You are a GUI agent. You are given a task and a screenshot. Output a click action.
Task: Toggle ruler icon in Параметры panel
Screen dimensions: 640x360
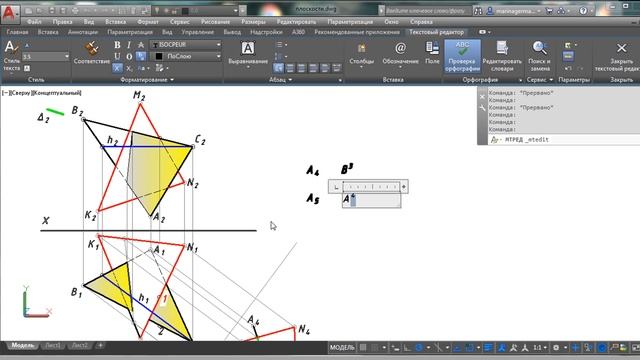(568, 56)
